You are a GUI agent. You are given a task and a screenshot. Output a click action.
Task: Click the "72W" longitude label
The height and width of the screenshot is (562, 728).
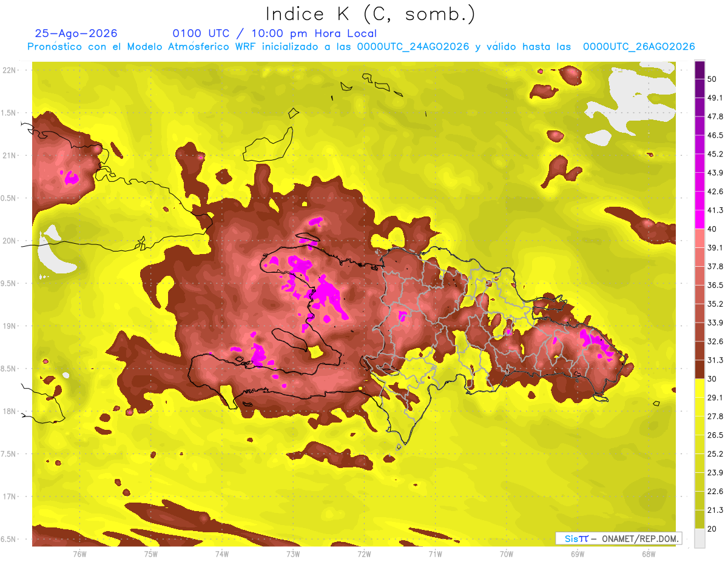coord(364,554)
